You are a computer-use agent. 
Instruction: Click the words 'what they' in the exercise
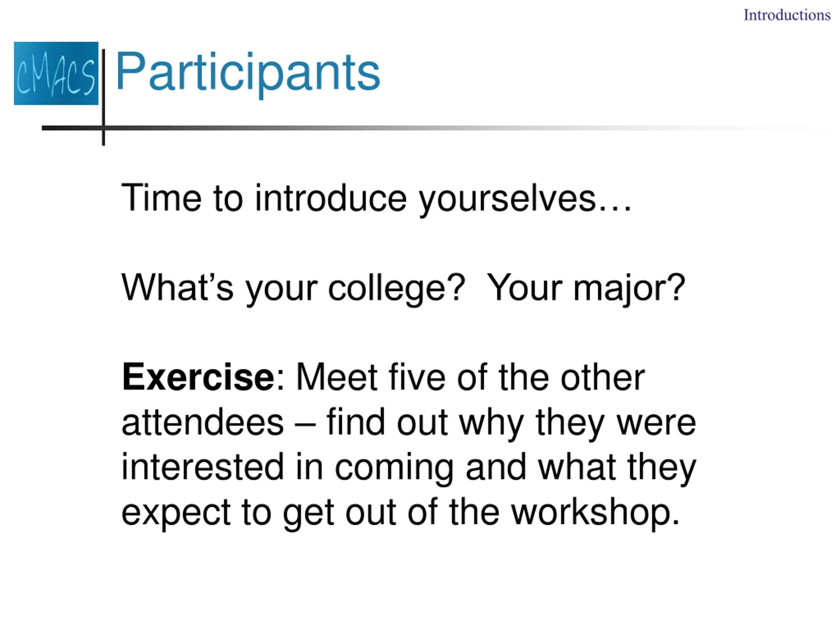pyautogui.click(x=617, y=467)
